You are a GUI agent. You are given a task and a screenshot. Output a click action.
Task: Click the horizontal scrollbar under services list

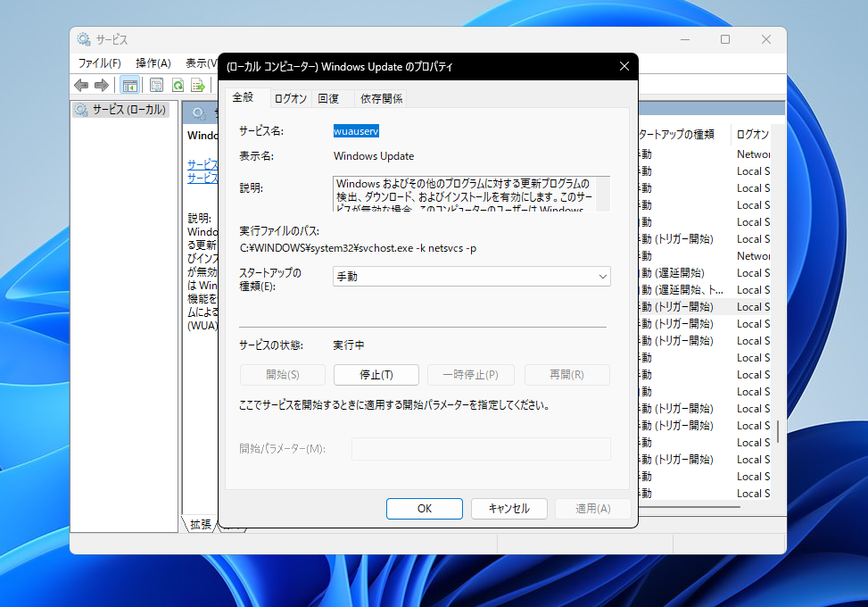pyautogui.click(x=690, y=507)
